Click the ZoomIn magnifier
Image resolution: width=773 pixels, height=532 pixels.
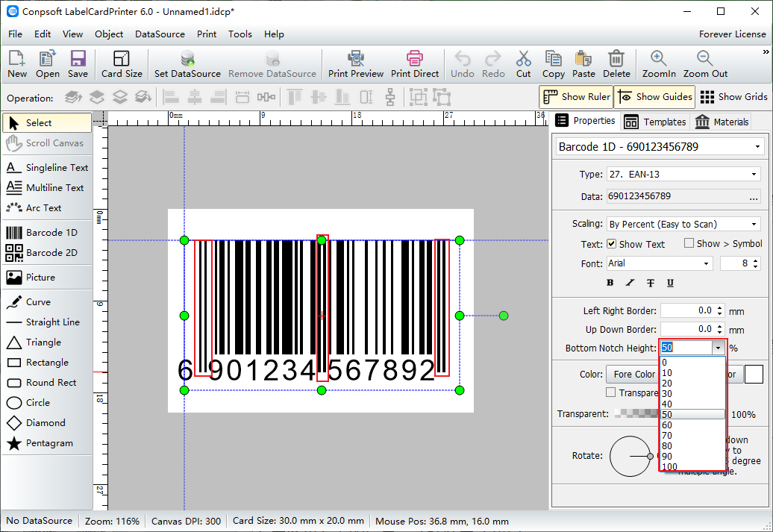[659, 63]
